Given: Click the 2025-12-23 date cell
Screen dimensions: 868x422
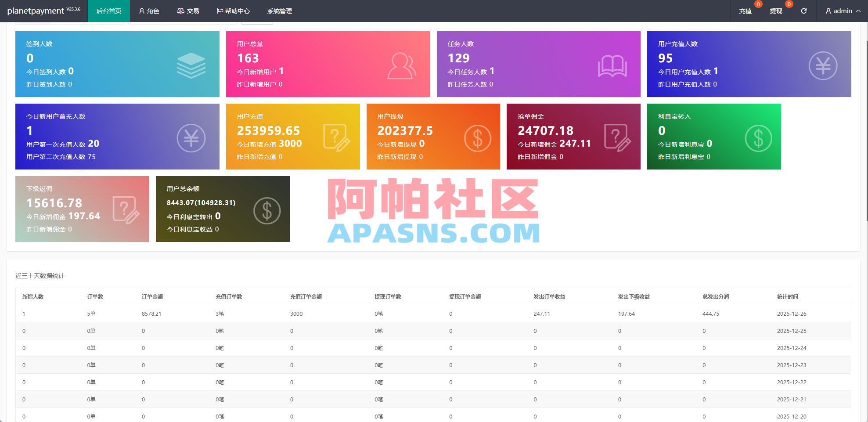Looking at the screenshot, I should tap(792, 365).
